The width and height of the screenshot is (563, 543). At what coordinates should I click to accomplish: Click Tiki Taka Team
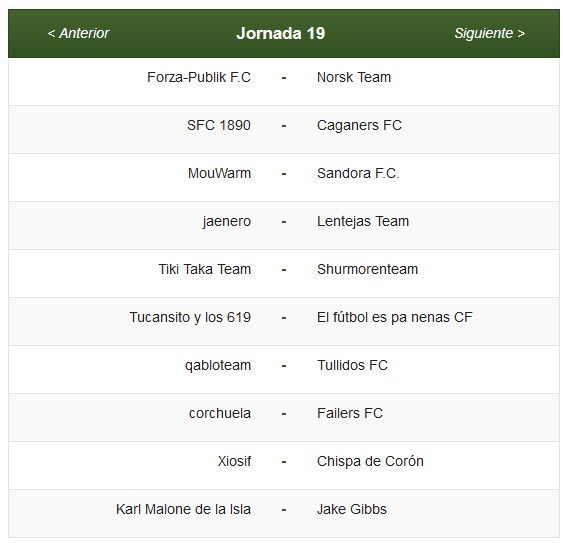pos(205,269)
